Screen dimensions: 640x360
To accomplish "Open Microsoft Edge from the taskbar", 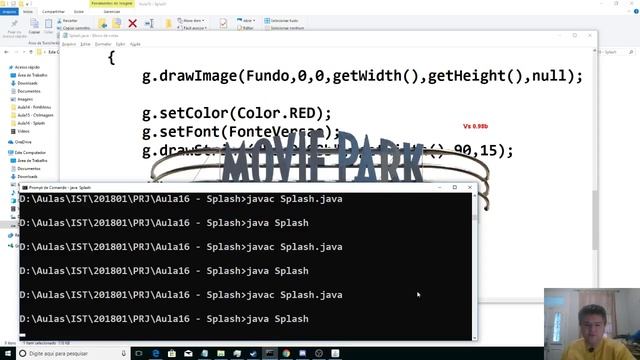I will [x=156, y=353].
